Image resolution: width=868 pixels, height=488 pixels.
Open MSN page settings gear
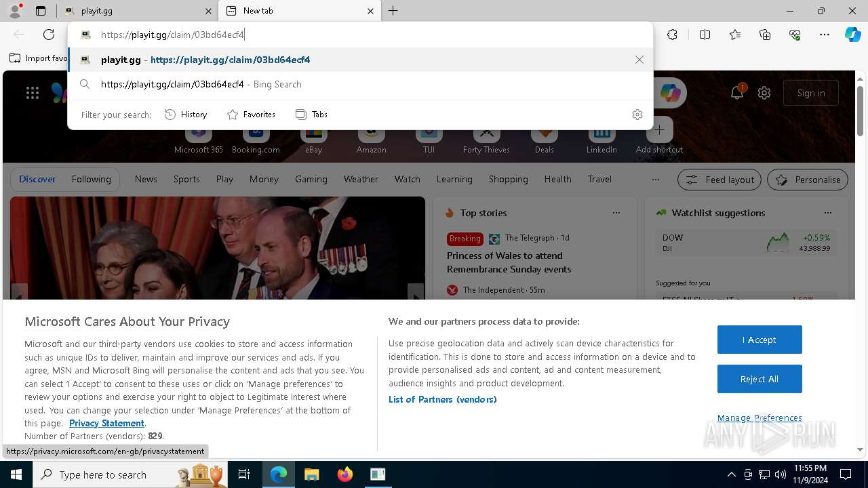click(764, 93)
